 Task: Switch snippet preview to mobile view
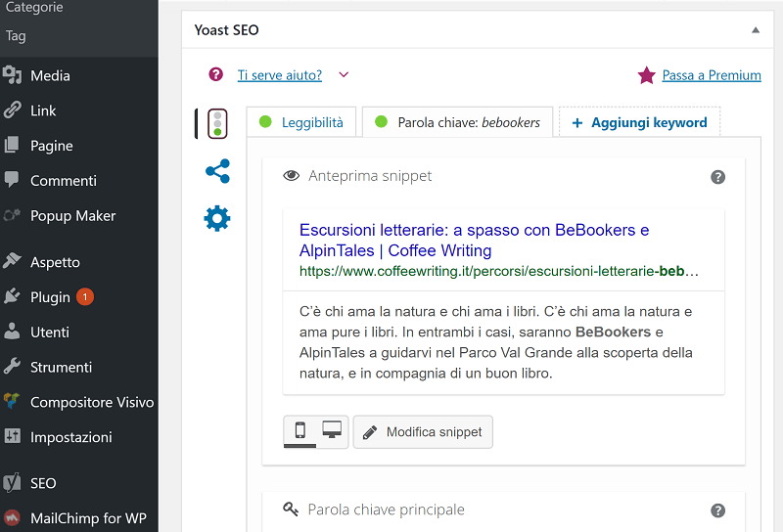coord(299,430)
